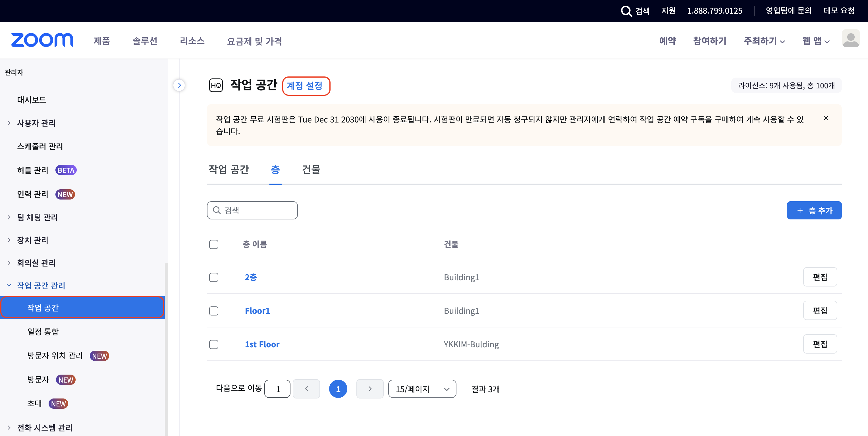Switch to the 작업 공간 tab

coord(229,169)
